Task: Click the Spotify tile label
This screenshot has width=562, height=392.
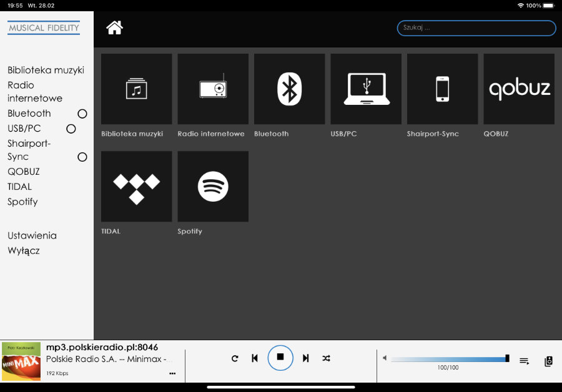Action: coord(190,231)
